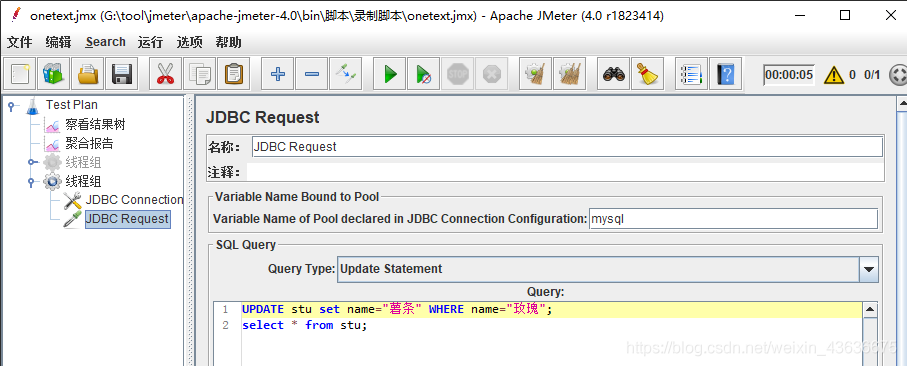
Task: Select the enabled 线程组 tree item
Action: (x=83, y=182)
